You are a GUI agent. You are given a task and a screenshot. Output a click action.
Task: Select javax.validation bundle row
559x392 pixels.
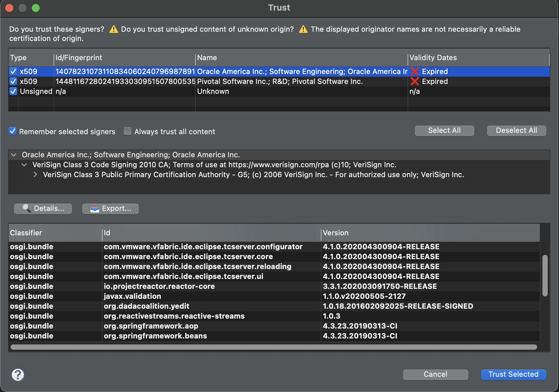[x=274, y=296]
